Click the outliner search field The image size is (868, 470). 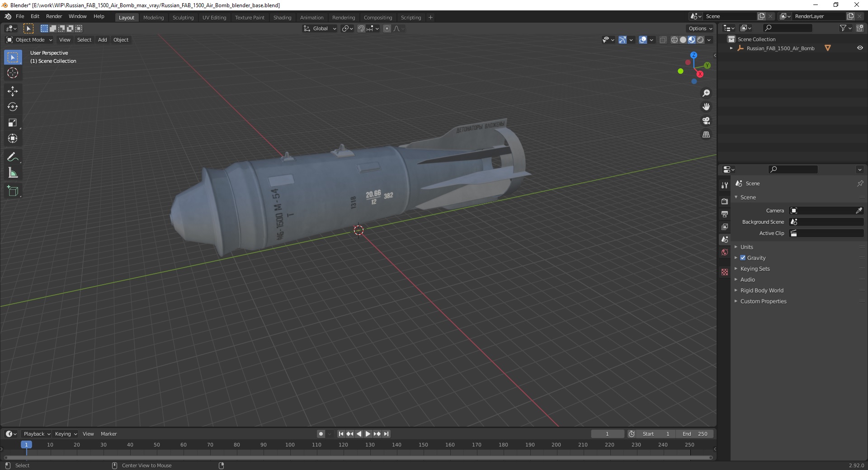click(x=787, y=28)
